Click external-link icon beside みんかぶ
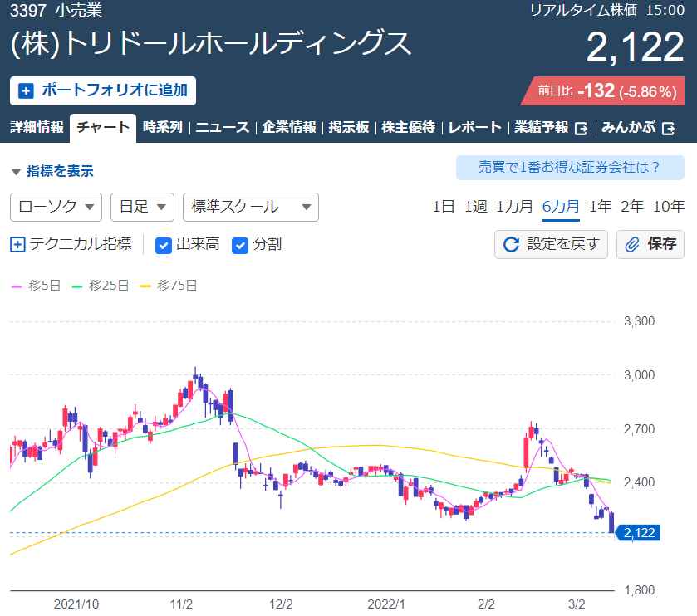This screenshot has height=616, width=697. tap(668, 129)
